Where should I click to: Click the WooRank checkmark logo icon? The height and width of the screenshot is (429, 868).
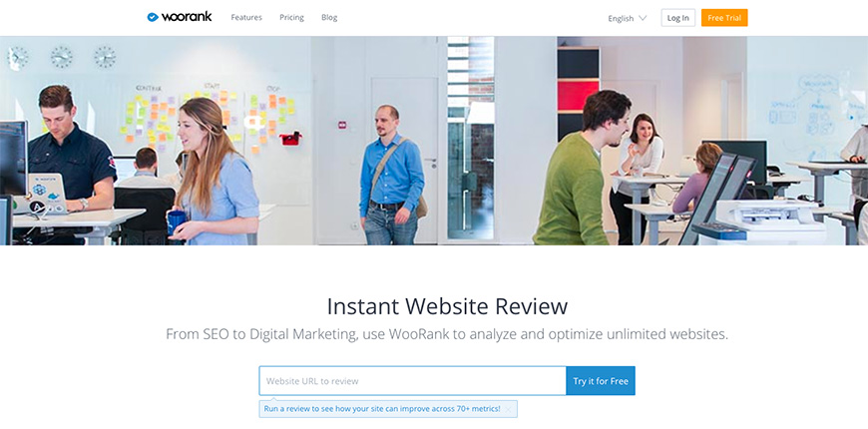point(153,17)
